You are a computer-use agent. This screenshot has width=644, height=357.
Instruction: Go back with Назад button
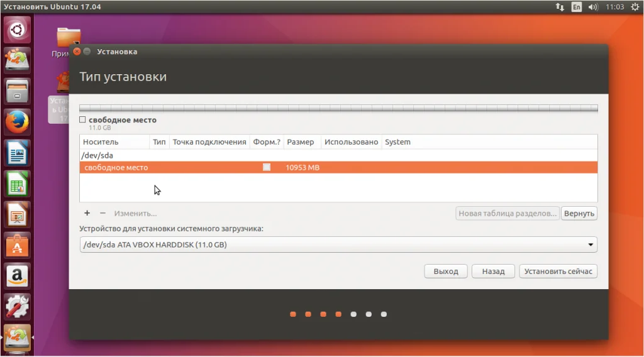coord(493,272)
